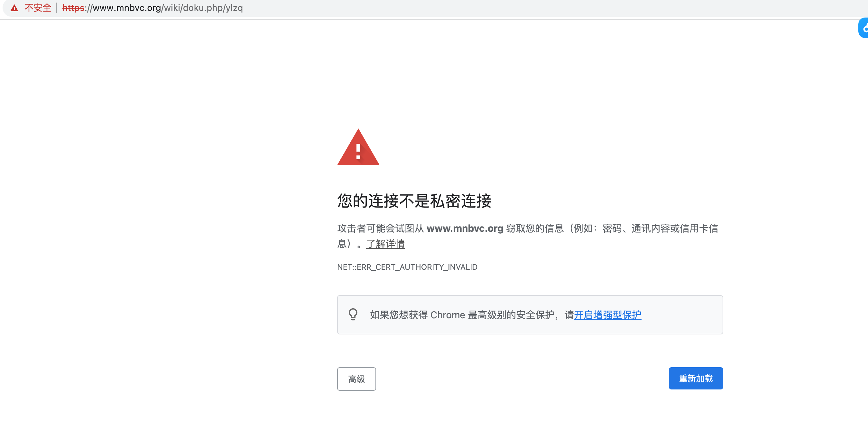The height and width of the screenshot is (421, 868).
Task: Click the 重新加载 reload button
Action: click(696, 379)
